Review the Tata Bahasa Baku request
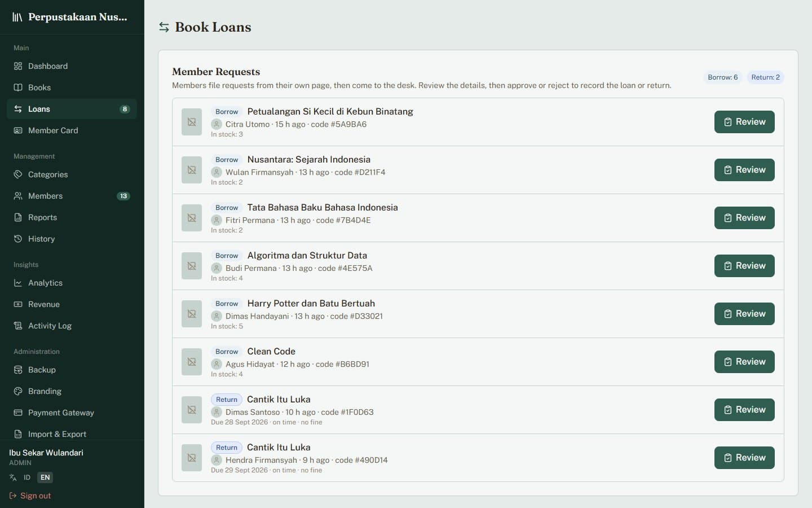Image resolution: width=812 pixels, height=508 pixels. [x=744, y=218]
